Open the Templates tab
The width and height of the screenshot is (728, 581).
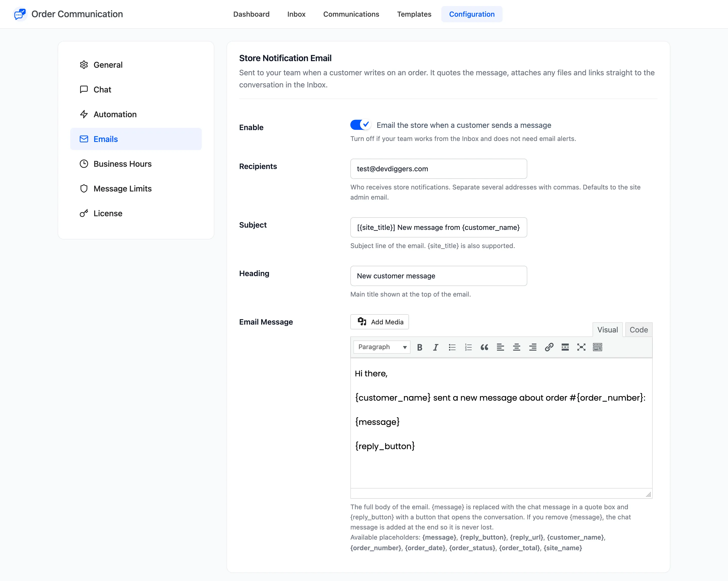414,14
